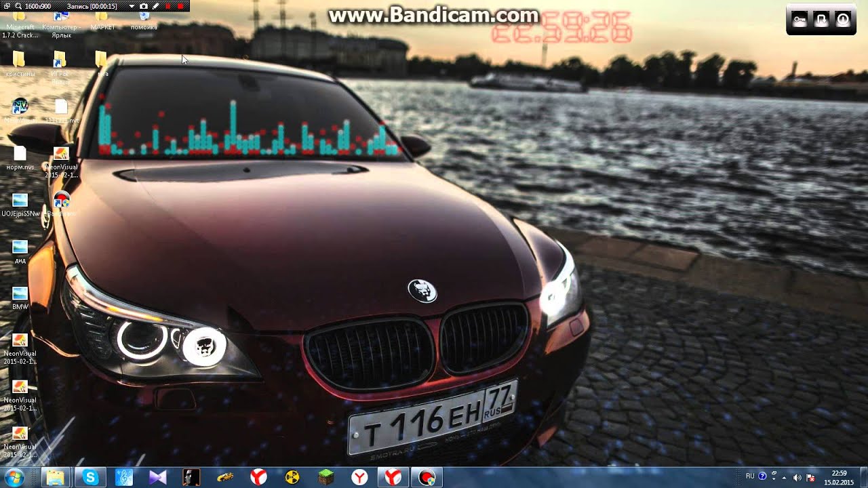Open the purple Visual Studio taskbar icon
This screenshot has height=488, width=868.
tap(157, 478)
